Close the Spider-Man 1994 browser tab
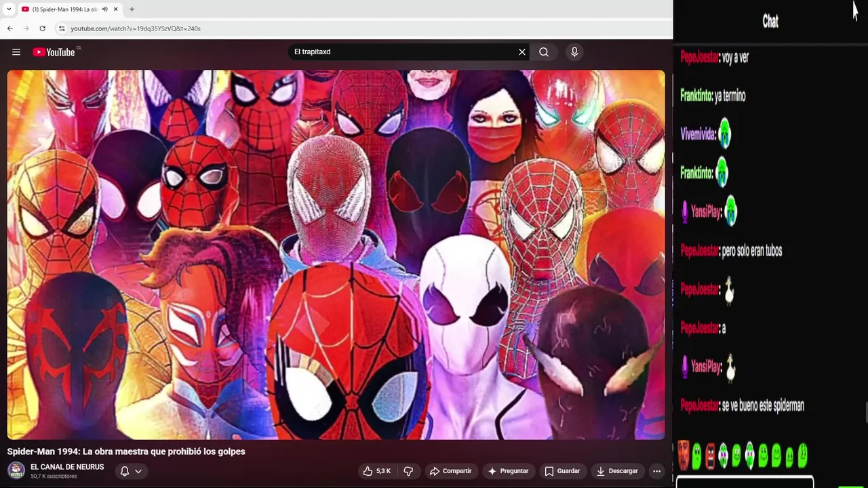The width and height of the screenshot is (868, 488). click(x=116, y=9)
